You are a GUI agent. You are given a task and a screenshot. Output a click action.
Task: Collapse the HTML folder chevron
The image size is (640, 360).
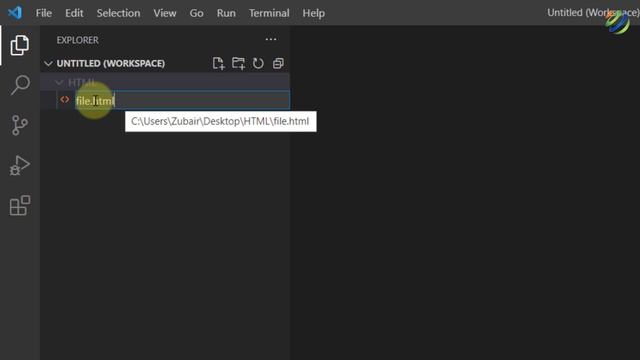(x=59, y=82)
